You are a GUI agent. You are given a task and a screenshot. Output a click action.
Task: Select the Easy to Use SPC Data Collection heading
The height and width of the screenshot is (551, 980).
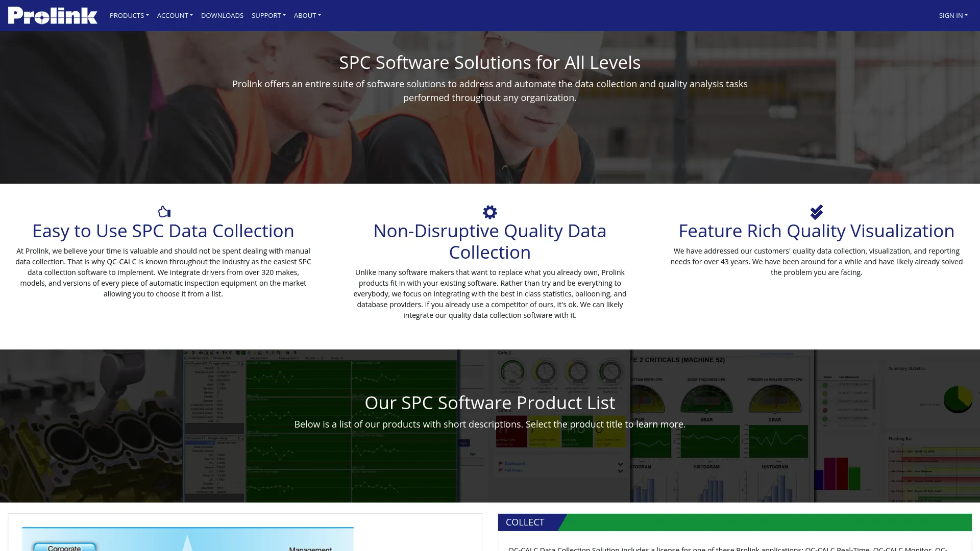click(163, 231)
